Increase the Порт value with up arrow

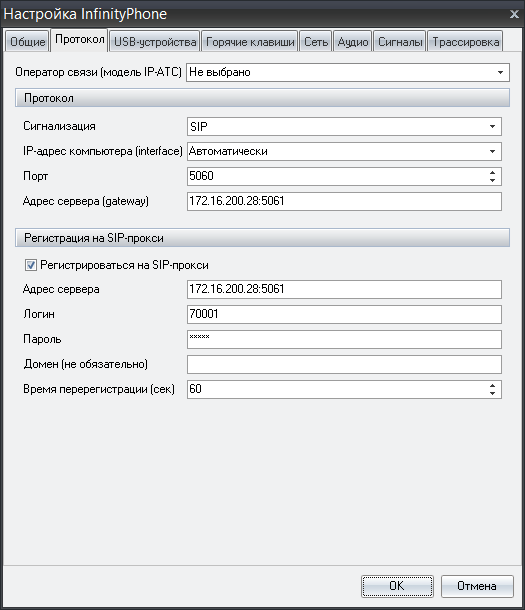tap(492, 172)
